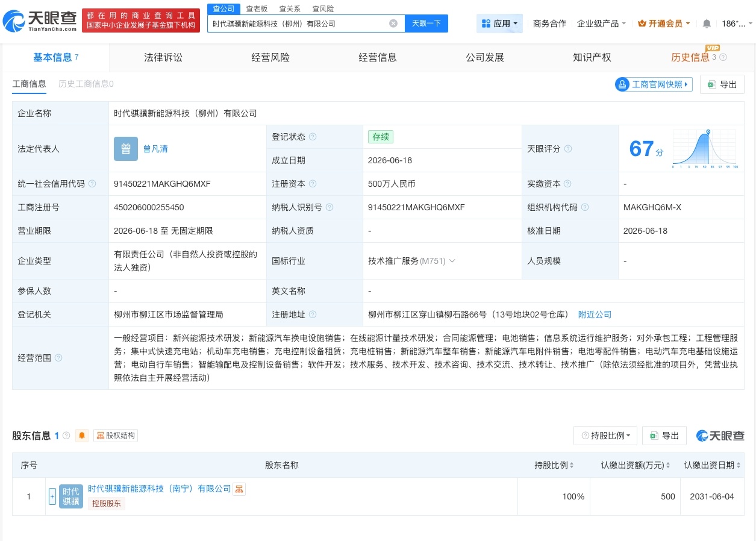
Task: Click the 天眼评分 distribution chart
Action: (x=705, y=149)
